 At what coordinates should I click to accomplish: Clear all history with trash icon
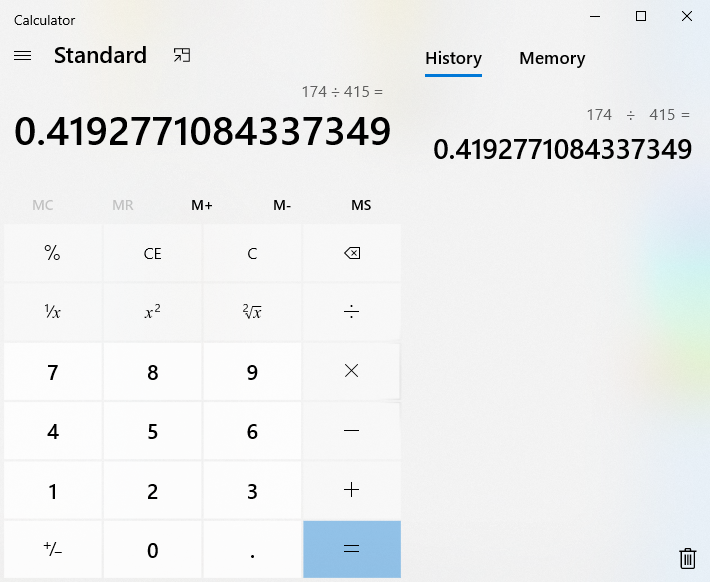[x=687, y=558]
